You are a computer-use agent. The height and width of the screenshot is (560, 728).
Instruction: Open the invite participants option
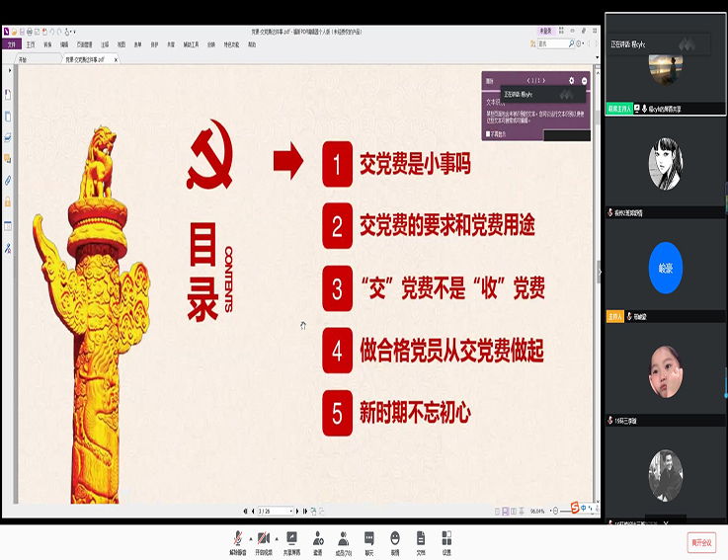318,543
